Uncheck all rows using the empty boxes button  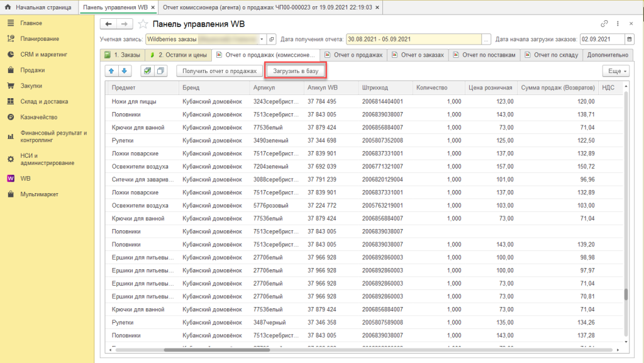click(160, 71)
